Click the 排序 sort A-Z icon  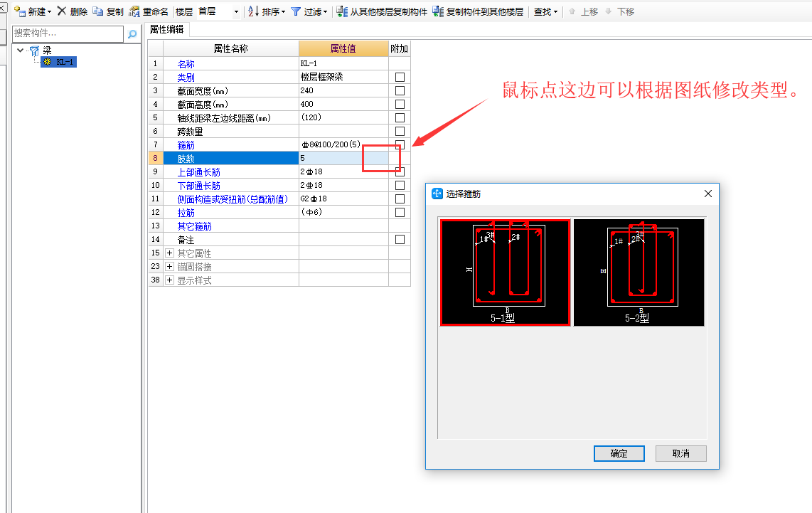coord(253,11)
